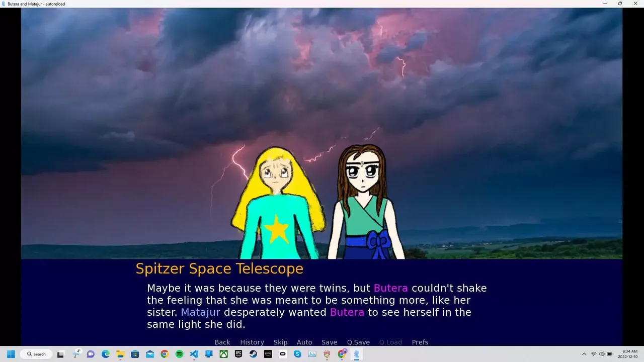Open File Explorer from the taskbar
The image size is (644, 362).
pos(120,354)
